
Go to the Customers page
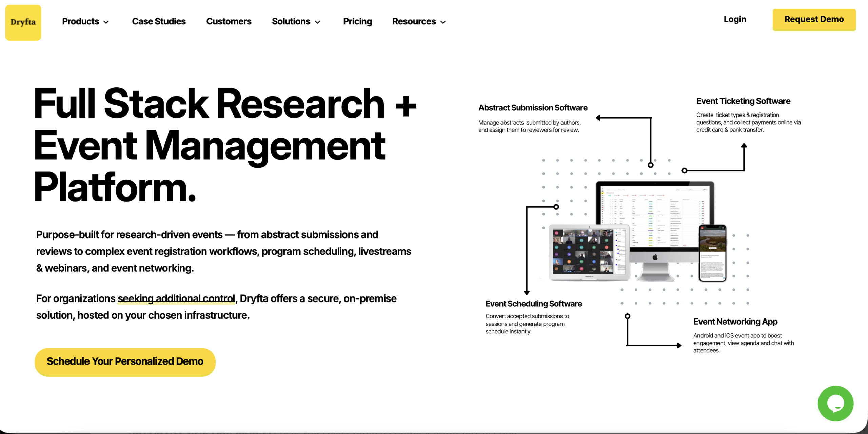pyautogui.click(x=229, y=21)
